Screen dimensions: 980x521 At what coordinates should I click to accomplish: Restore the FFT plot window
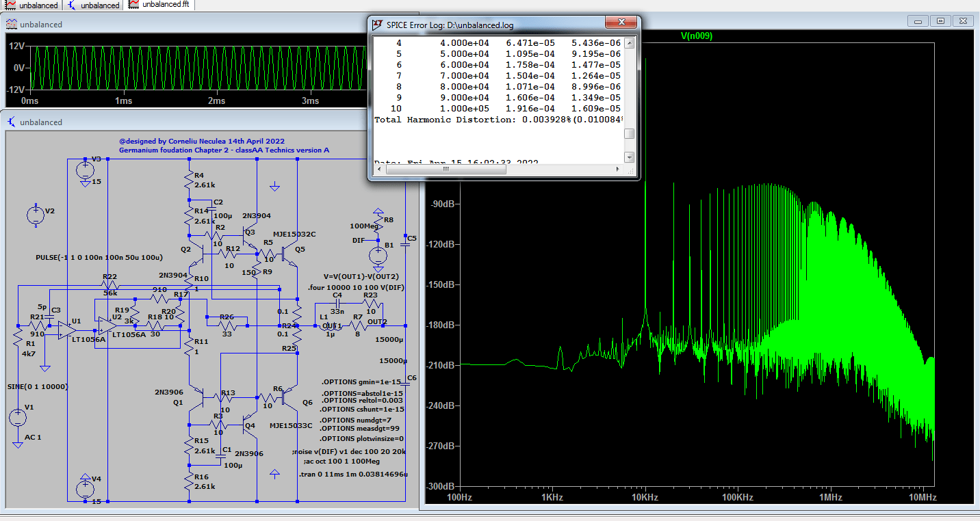click(940, 21)
